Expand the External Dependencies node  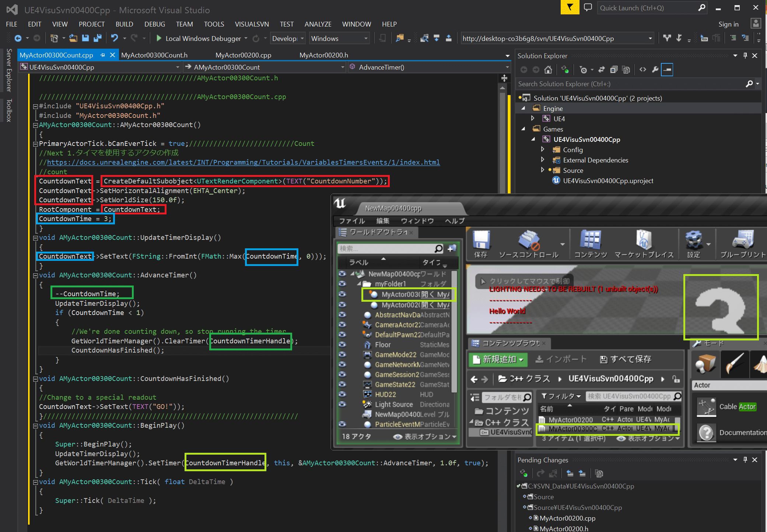pyautogui.click(x=542, y=160)
